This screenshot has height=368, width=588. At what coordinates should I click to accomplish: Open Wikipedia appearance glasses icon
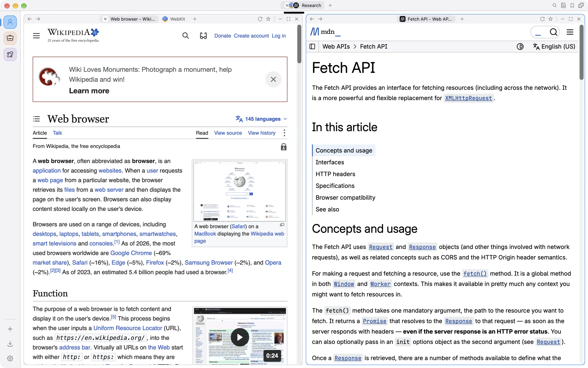[203, 36]
